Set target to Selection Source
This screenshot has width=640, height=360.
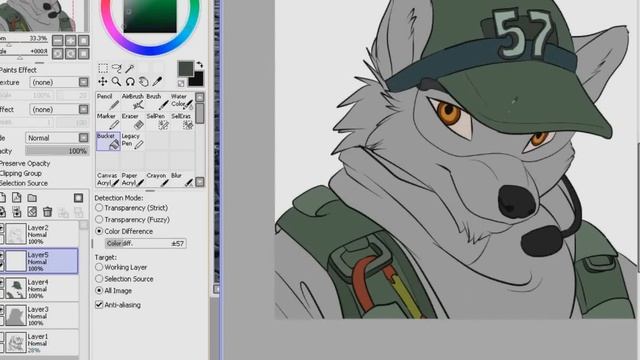(124, 279)
